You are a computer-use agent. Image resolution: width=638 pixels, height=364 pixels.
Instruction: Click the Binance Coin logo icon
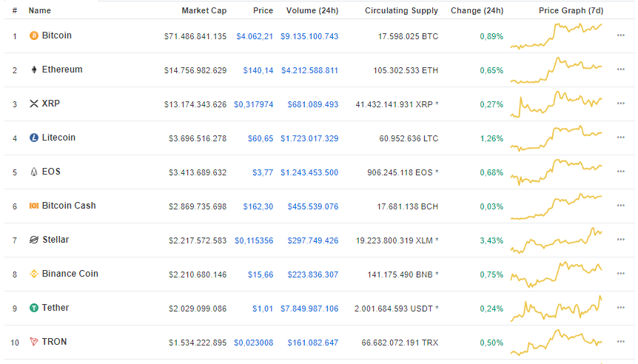34,274
